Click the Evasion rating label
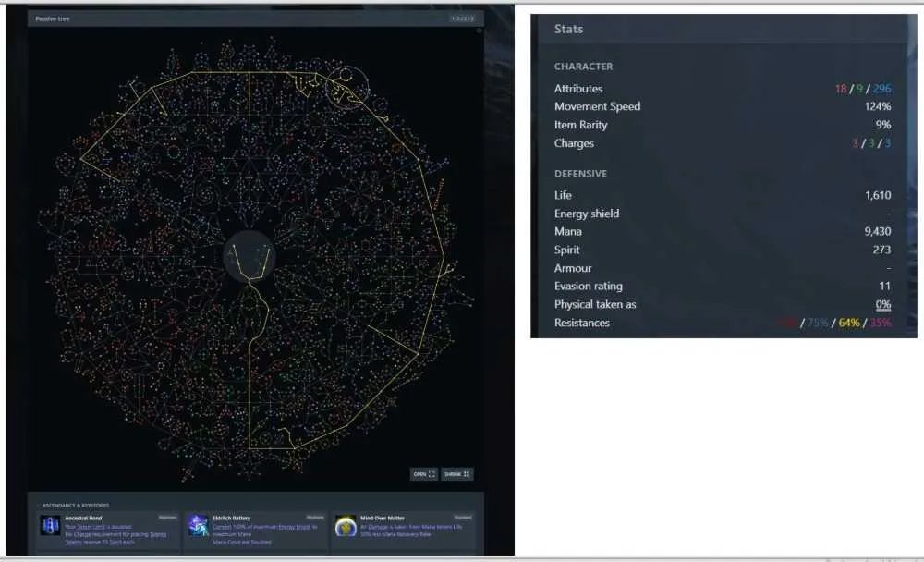 point(588,286)
